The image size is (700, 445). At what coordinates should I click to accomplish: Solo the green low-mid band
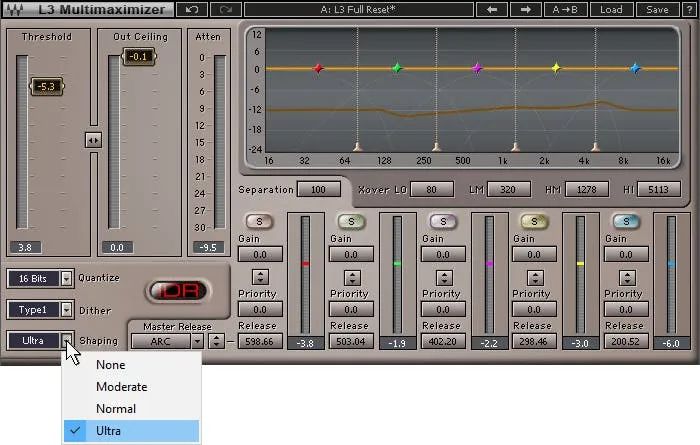(x=351, y=221)
